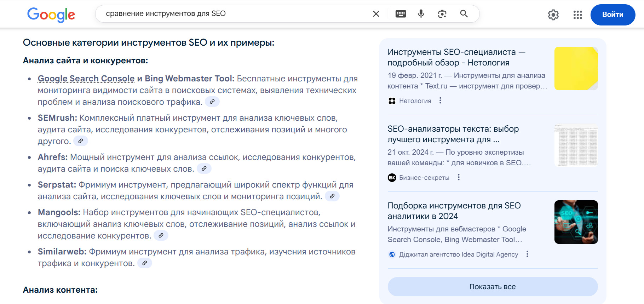644x304 pixels.
Task: Open the on-screen keyboard input tool
Action: pyautogui.click(x=401, y=14)
